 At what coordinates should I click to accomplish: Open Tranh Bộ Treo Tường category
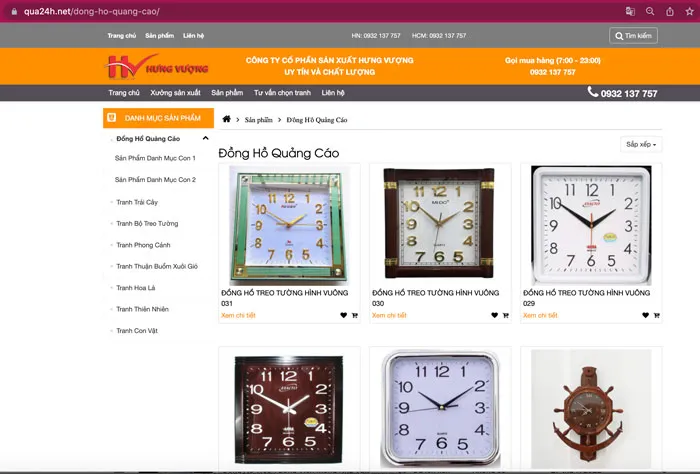147,224
